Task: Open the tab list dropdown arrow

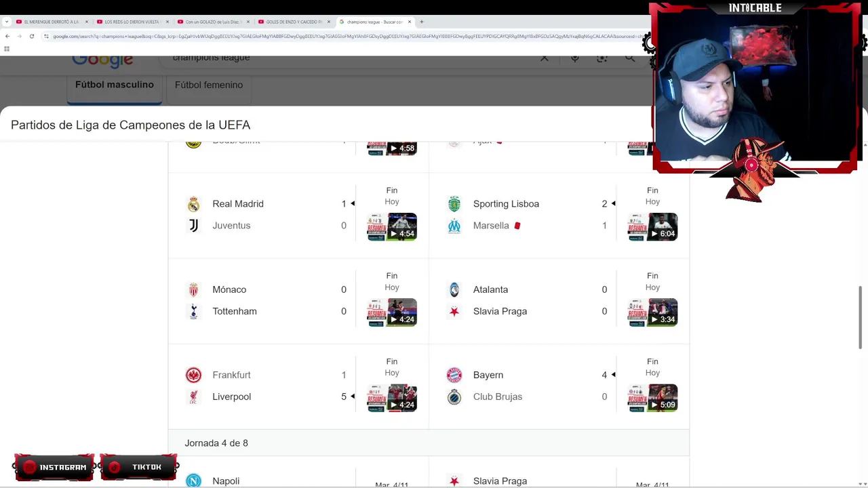Action: point(7,22)
